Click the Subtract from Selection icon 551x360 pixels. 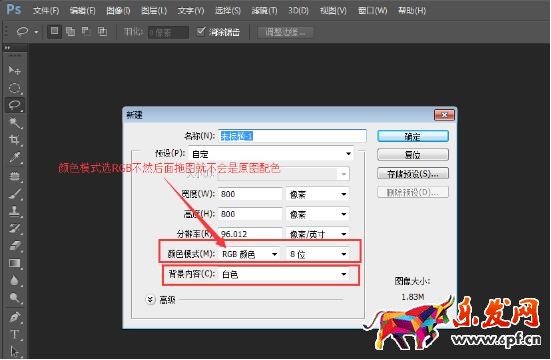pyautogui.click(x=86, y=32)
